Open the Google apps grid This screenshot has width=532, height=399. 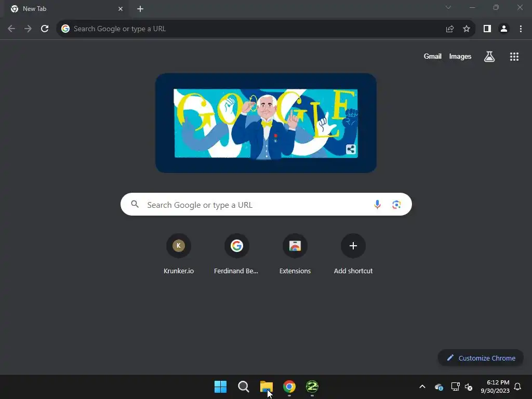click(514, 57)
